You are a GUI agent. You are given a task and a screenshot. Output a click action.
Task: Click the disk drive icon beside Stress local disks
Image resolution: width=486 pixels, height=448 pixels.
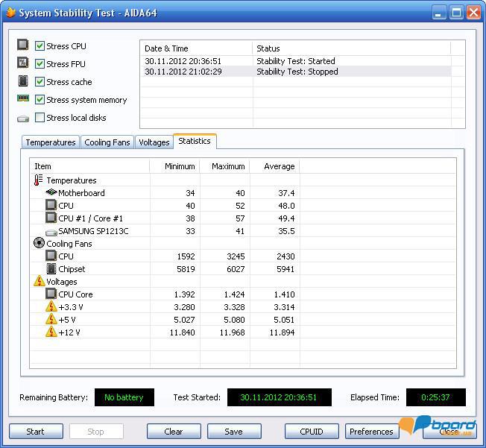23,118
